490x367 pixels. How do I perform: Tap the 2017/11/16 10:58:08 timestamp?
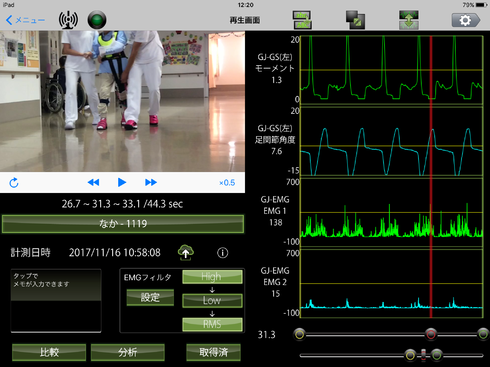(x=115, y=253)
